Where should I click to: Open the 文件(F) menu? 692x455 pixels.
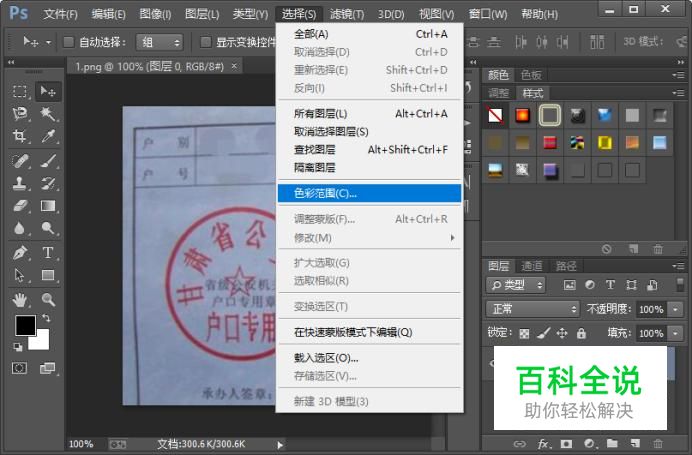click(60, 14)
